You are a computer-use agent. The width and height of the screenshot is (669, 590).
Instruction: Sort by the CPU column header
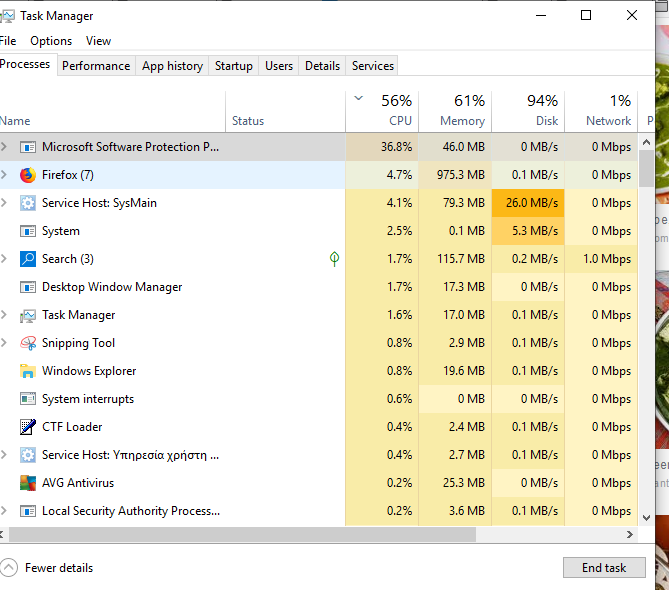click(x=382, y=112)
